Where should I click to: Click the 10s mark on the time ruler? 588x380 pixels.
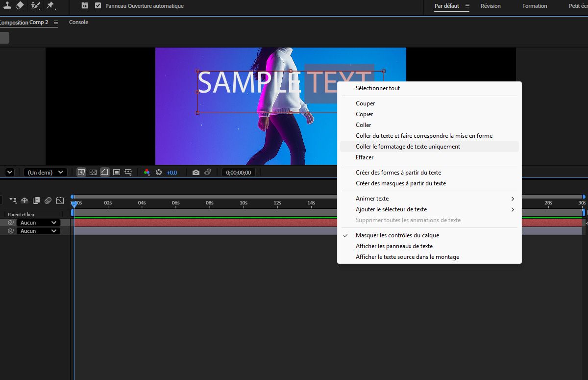click(243, 203)
